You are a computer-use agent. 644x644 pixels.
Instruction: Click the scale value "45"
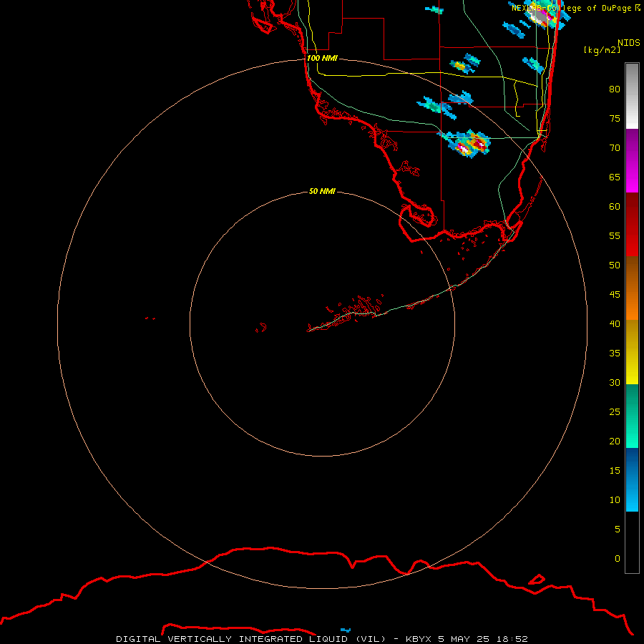615,295
